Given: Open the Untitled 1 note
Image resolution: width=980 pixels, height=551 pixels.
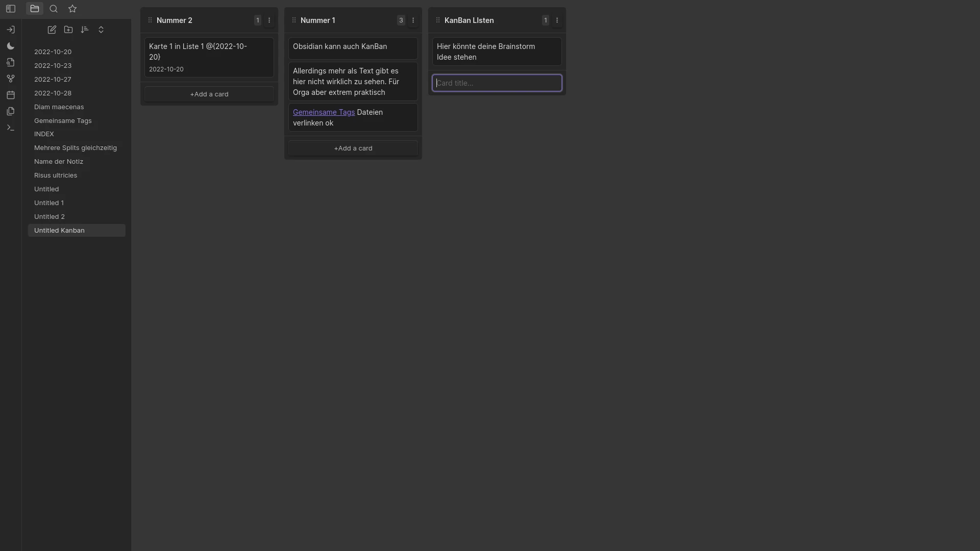Looking at the screenshot, I should point(77,203).
